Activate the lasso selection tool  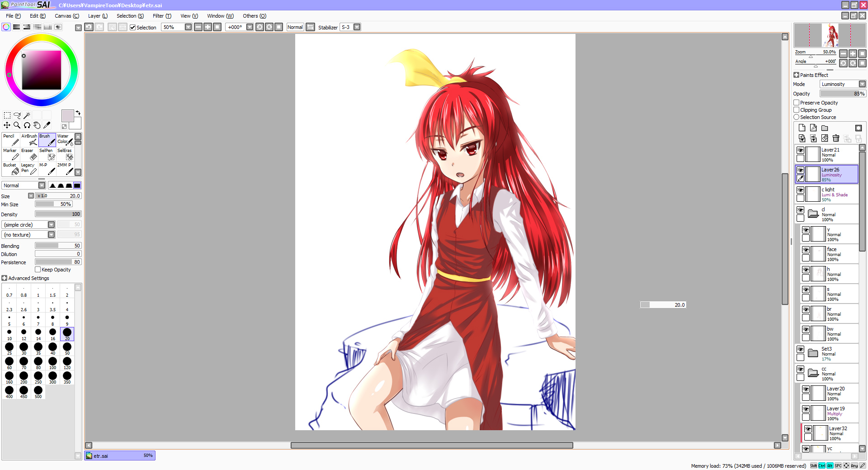[17, 115]
